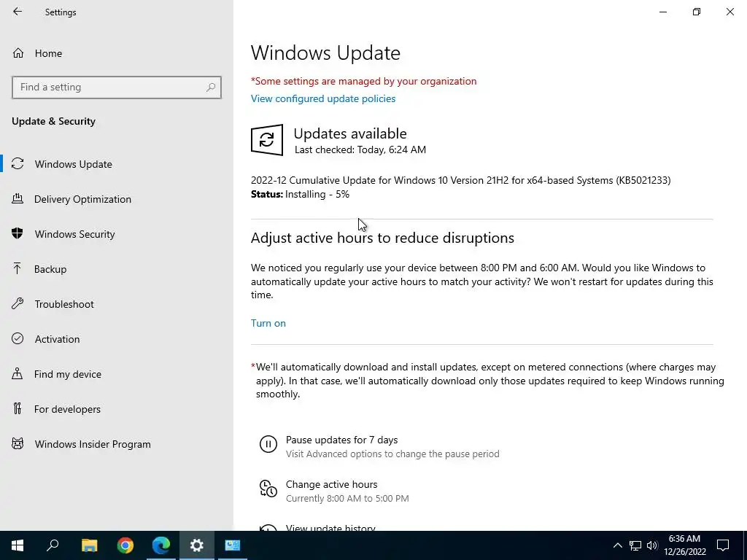Click the Update & Security section label
The height and width of the screenshot is (560, 747).
pyautogui.click(x=54, y=122)
